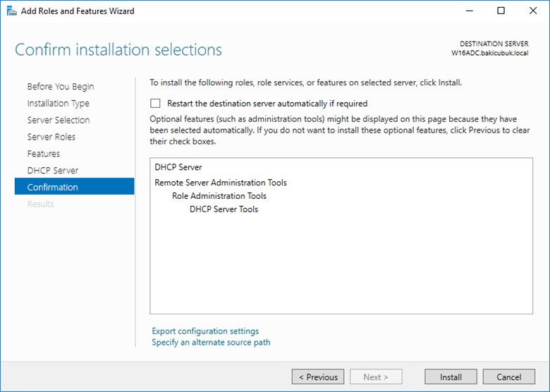550x392 pixels.
Task: Click the Install button
Action: click(x=451, y=377)
